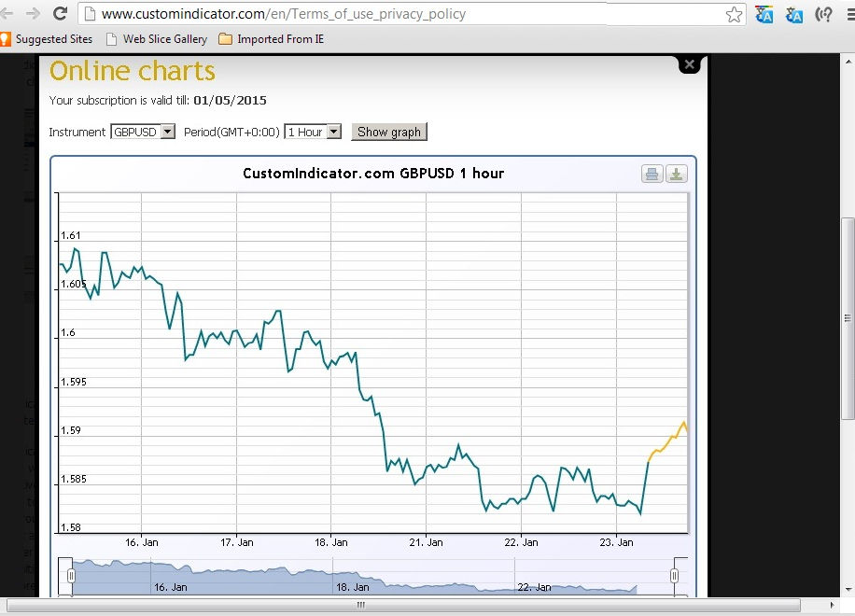The width and height of the screenshot is (855, 616).
Task: Click the 1.61 y-axis label
Action: point(71,235)
